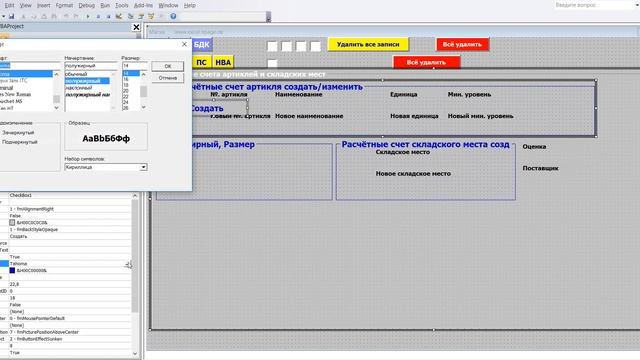Open the Debug menu
Screen dimensions: 640x360
click(87, 5)
